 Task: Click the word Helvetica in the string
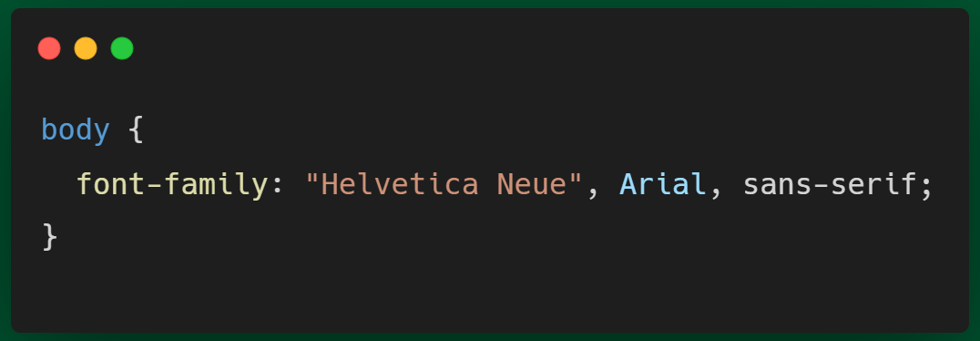click(400, 184)
